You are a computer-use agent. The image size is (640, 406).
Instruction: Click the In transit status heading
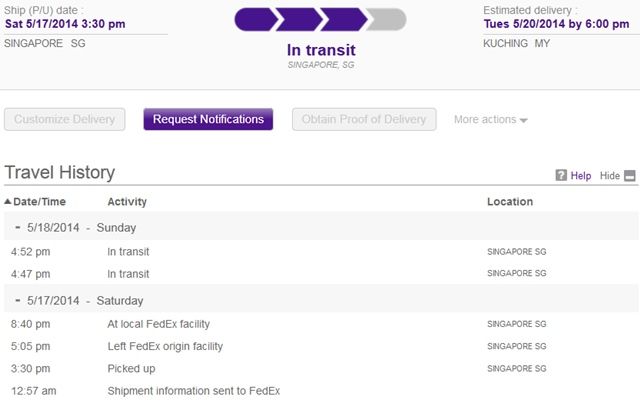tap(320, 49)
